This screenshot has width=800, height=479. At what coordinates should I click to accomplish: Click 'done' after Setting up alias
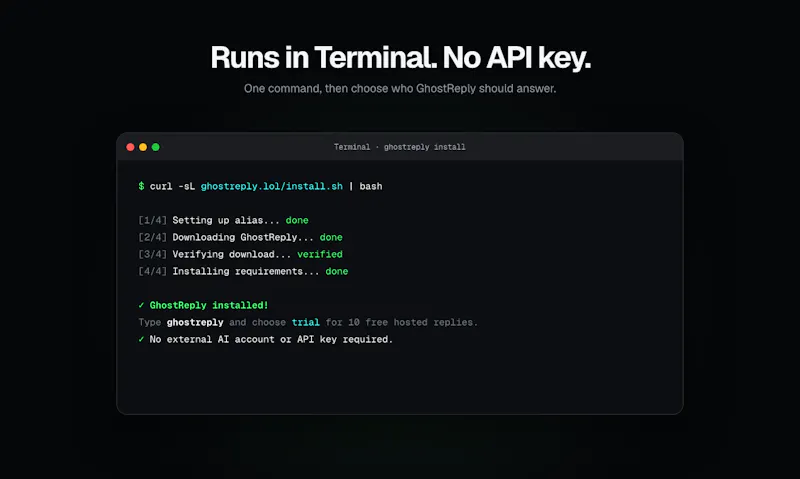tap(297, 220)
